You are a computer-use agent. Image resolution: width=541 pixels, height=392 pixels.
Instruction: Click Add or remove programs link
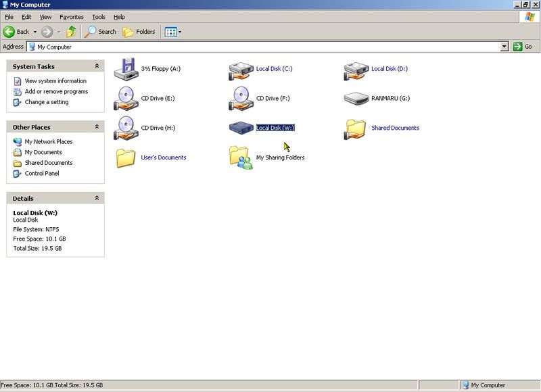click(56, 92)
